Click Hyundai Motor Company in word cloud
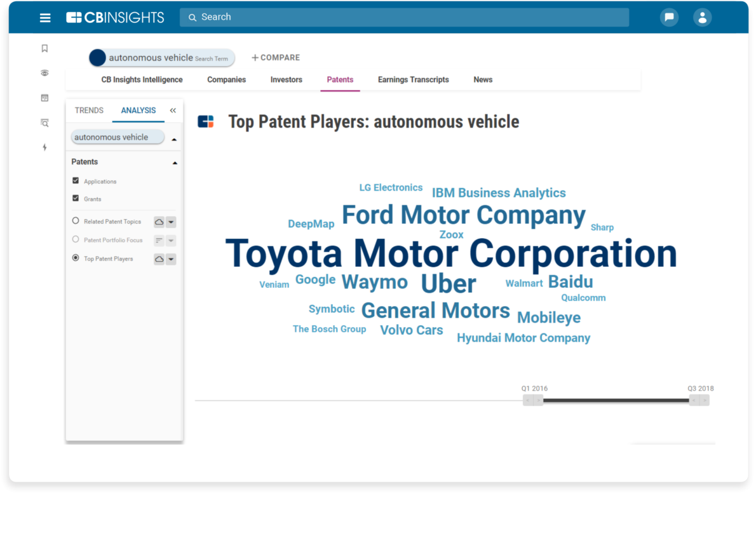 pyautogui.click(x=523, y=338)
